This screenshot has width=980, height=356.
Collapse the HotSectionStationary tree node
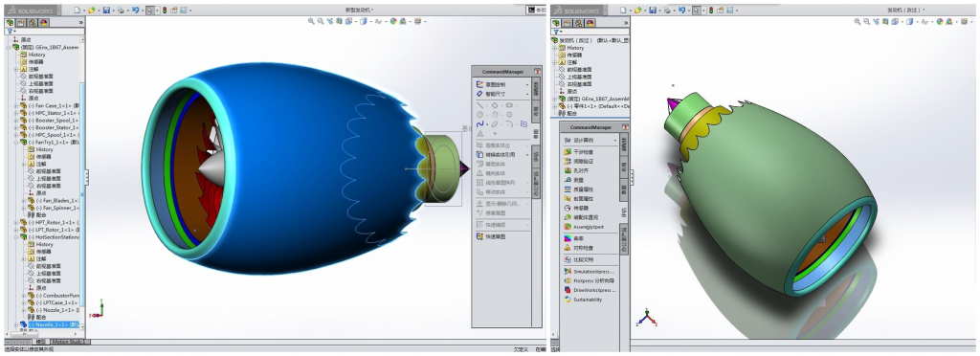15,236
